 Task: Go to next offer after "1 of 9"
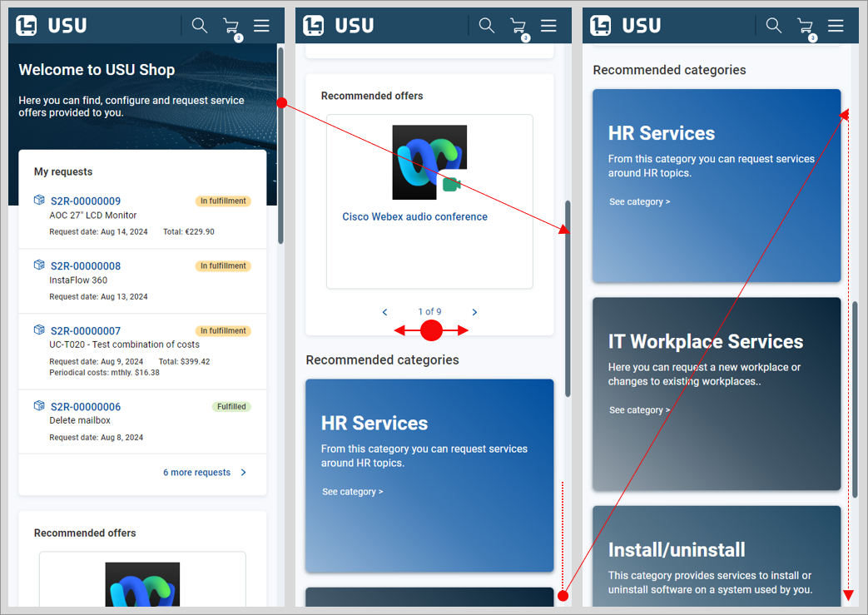point(474,312)
